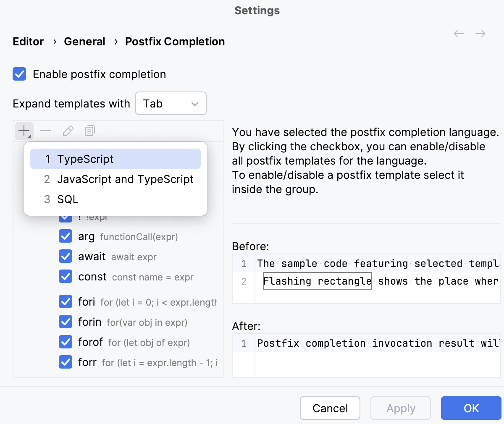This screenshot has width=504, height=424.
Task: Click the back navigation arrow
Action: point(458,34)
